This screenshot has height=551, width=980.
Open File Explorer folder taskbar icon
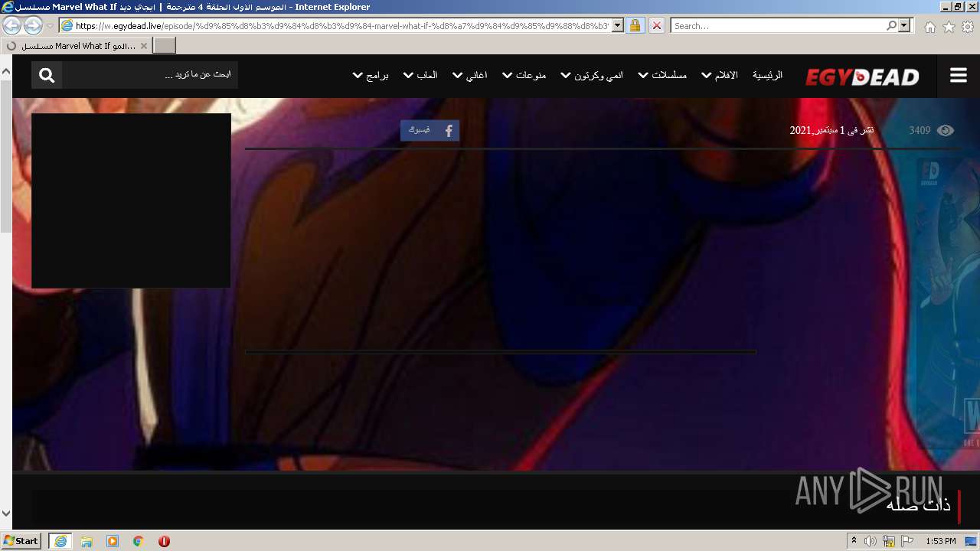tap(87, 541)
